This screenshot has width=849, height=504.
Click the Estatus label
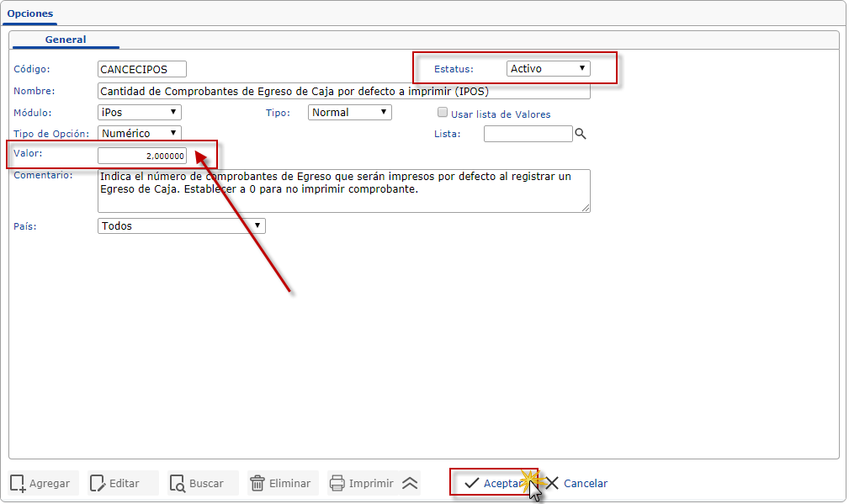tap(454, 69)
